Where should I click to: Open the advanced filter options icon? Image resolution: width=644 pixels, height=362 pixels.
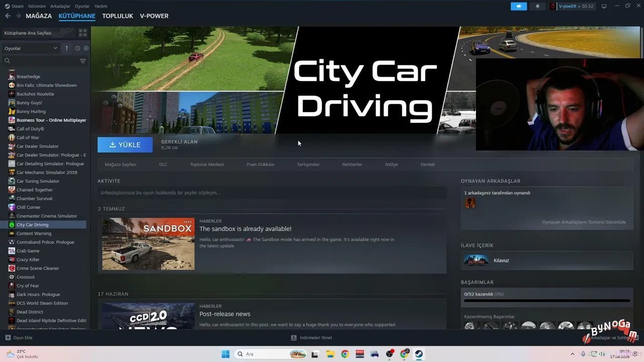click(x=83, y=61)
